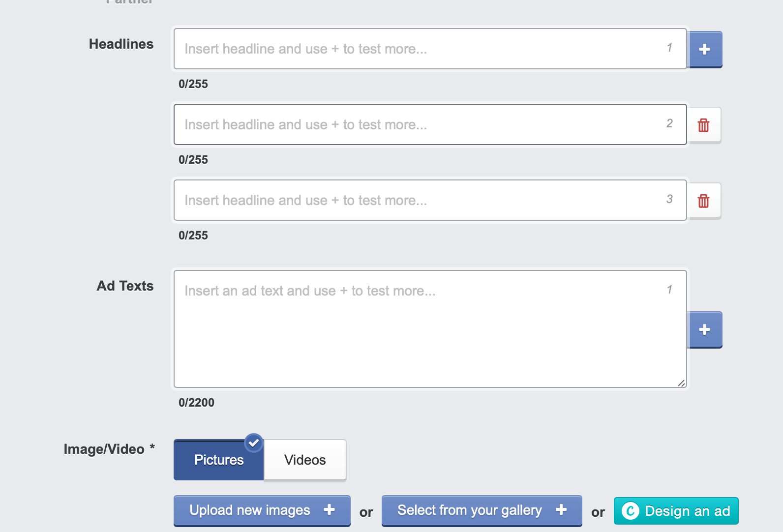Click the plus icon in Upload new images
The width and height of the screenshot is (783, 532).
tap(329, 510)
